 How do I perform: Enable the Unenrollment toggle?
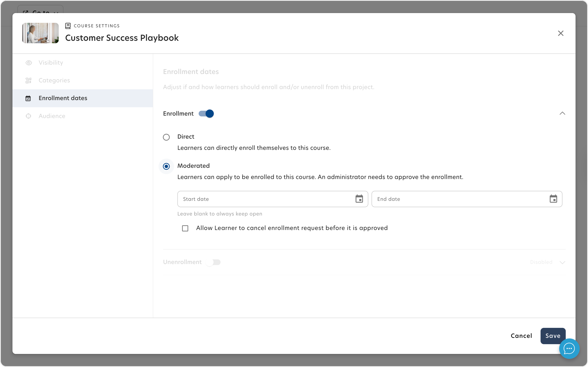(213, 262)
